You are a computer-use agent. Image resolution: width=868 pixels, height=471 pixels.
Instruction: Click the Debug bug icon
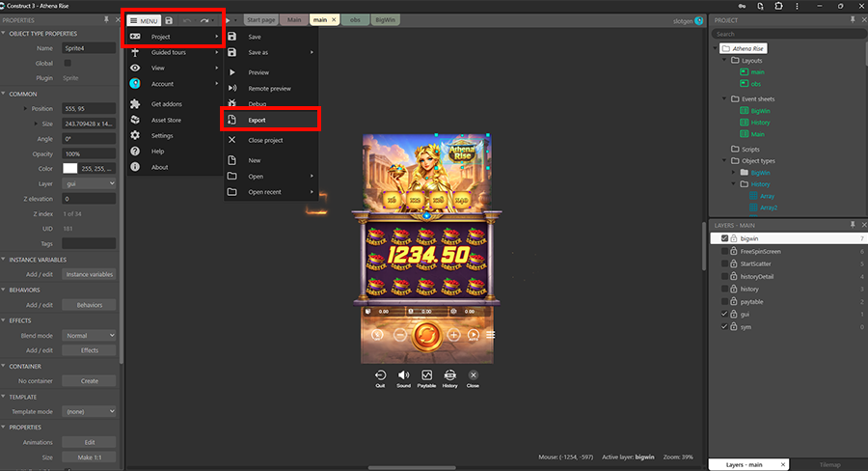click(231, 103)
